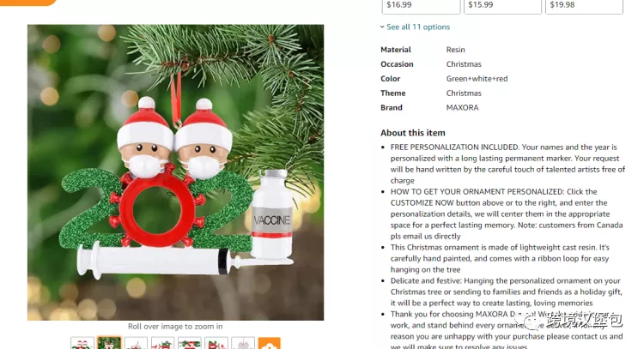Screen dimensions: 644x349
Task: Select the $16.99 option box
Action: [421, 6]
